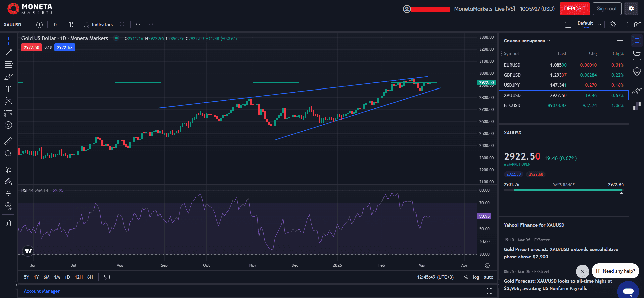
Task: Add symbol to compare with plus icon
Action: coord(40,25)
